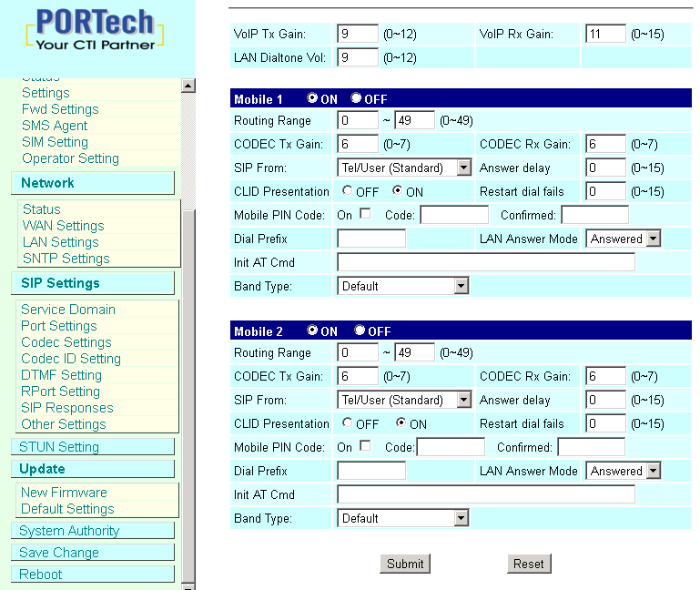Click the Reboot menu entry
Screen dimensions: 700x590
[41, 575]
